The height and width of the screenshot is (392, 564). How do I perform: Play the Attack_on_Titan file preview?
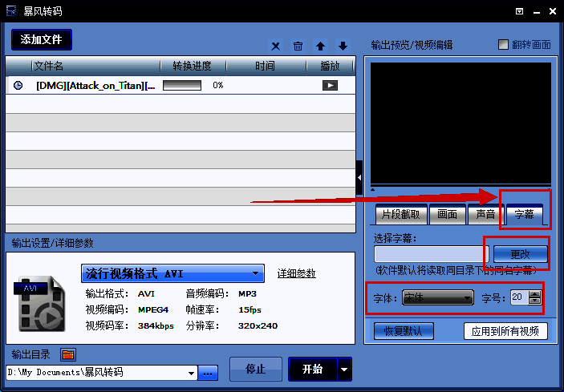coord(330,85)
